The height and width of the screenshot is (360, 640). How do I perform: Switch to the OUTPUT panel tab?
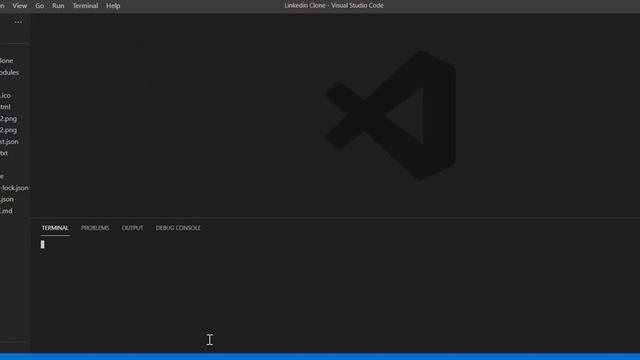[x=132, y=228]
